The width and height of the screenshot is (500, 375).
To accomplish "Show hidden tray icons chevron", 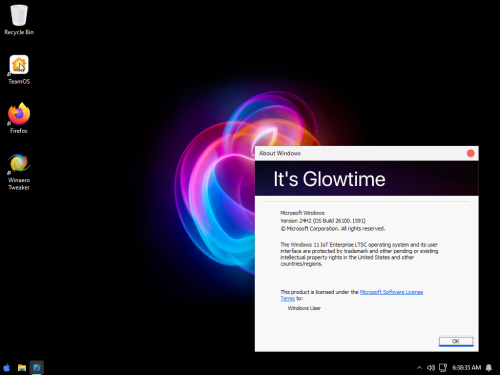I will [x=419, y=368].
